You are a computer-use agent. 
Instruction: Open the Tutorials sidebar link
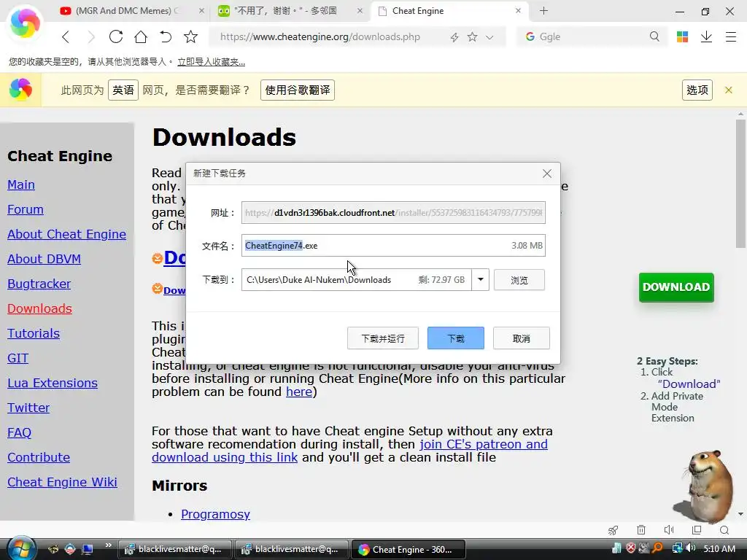[x=34, y=333]
